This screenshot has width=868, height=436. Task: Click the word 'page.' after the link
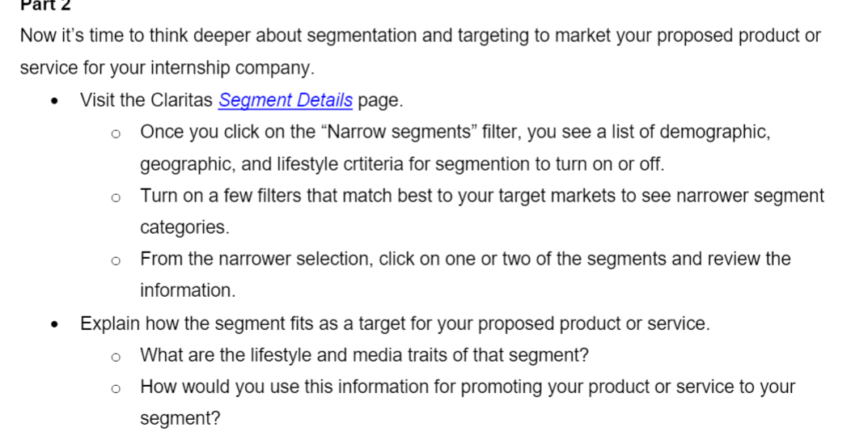click(x=381, y=100)
